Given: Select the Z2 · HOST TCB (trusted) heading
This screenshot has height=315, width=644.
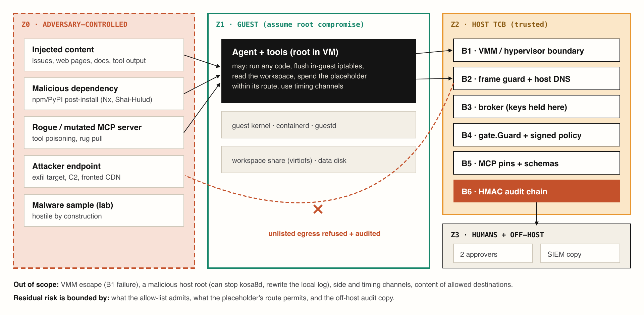Looking at the screenshot, I should (499, 24).
